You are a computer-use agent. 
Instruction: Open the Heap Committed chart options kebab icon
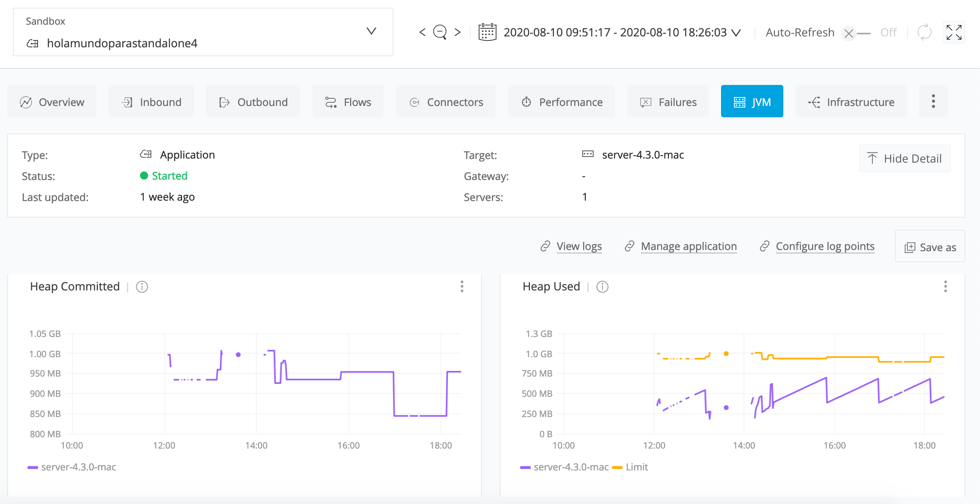coord(462,287)
